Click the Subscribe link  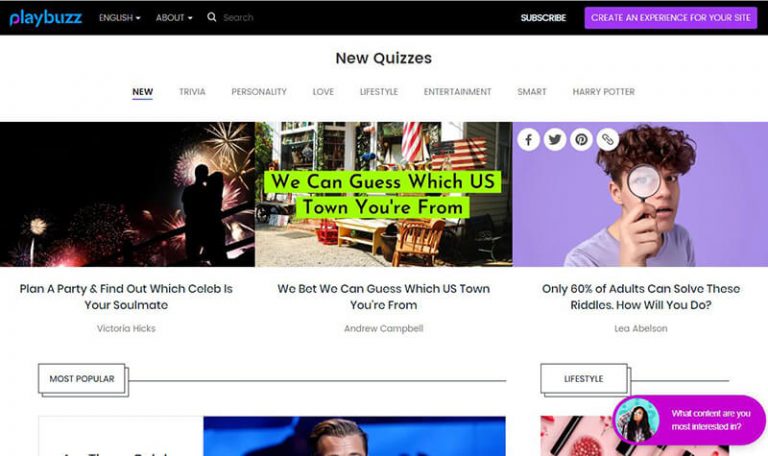[x=543, y=18]
